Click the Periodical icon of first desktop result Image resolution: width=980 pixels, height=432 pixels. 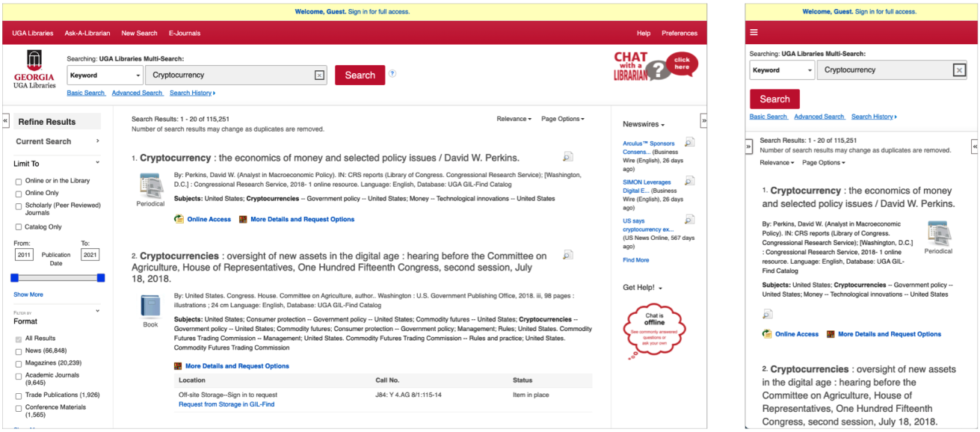[150, 186]
